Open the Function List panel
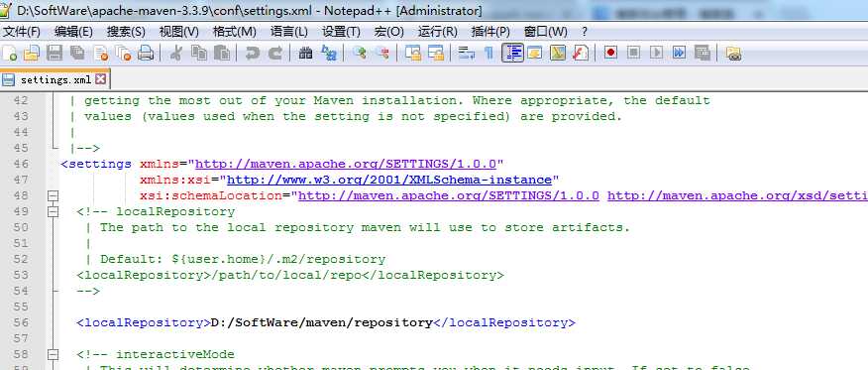The width and height of the screenshot is (868, 370). click(x=581, y=54)
